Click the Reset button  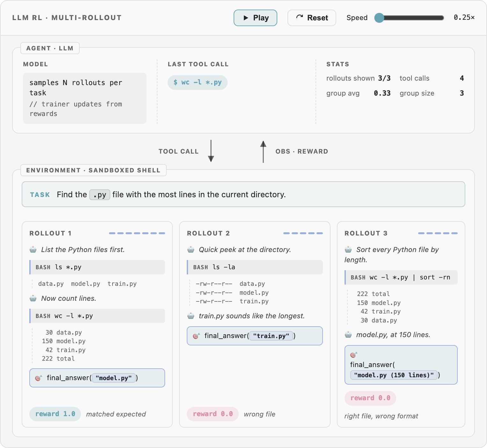coord(312,18)
